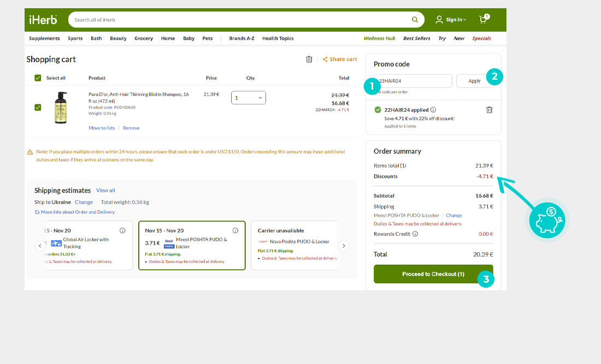Open Pura D'or Biotin Shampoo product title
The image size is (601, 364).
point(138,98)
